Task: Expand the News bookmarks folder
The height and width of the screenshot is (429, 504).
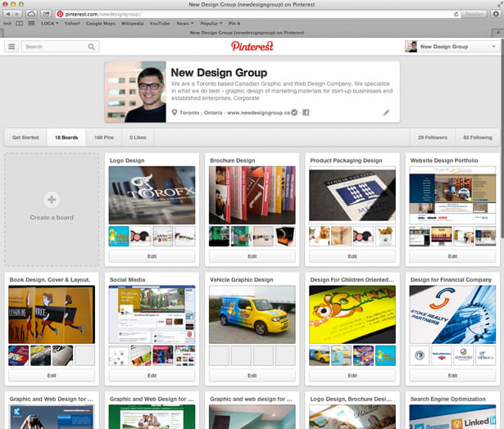Action: (185, 24)
